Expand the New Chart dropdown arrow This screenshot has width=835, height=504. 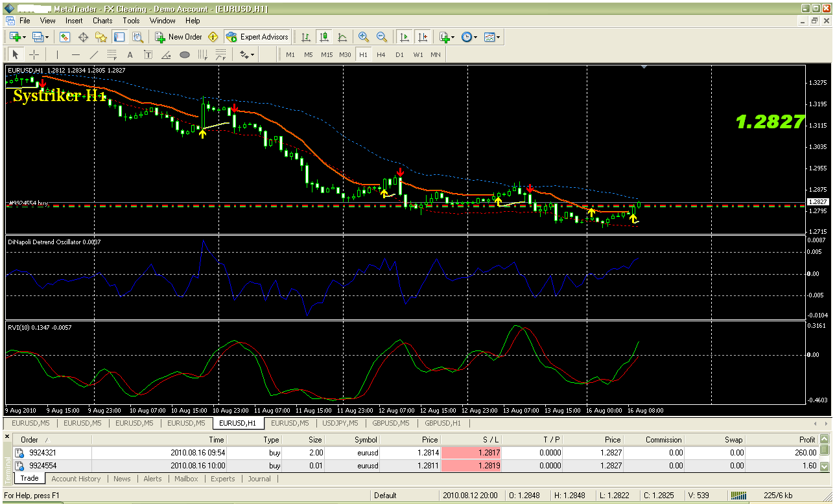(23, 37)
